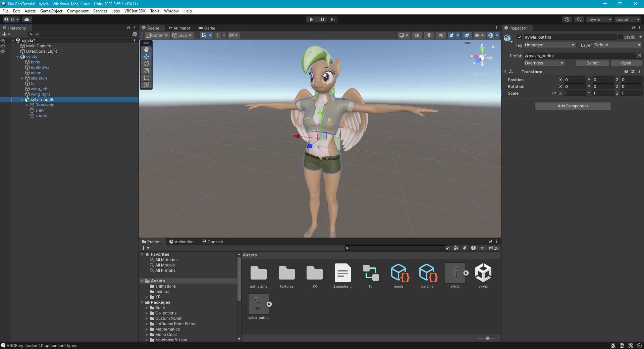This screenshot has width=644, height=349.
Task: Open the GameObject menu
Action: [51, 11]
